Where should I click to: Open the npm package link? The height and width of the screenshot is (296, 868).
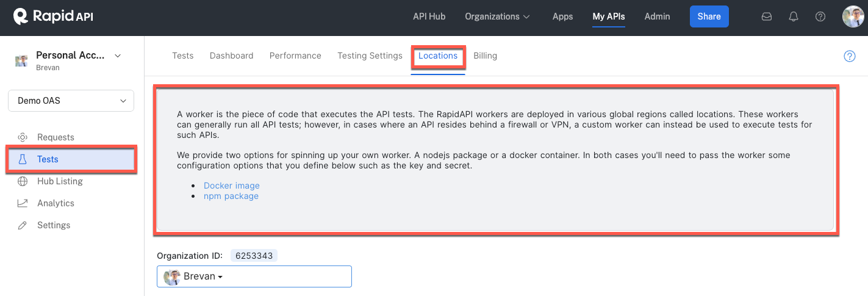[x=231, y=196]
